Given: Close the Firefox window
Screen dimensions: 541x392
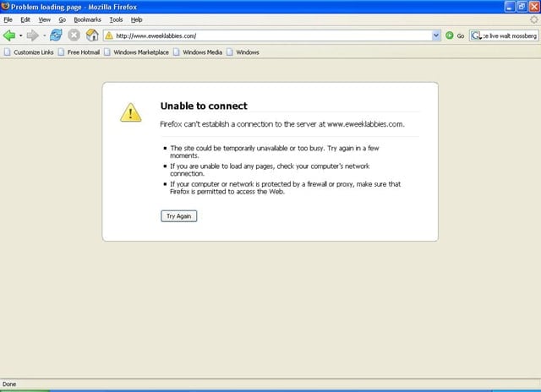Looking at the screenshot, I should (x=534, y=7).
